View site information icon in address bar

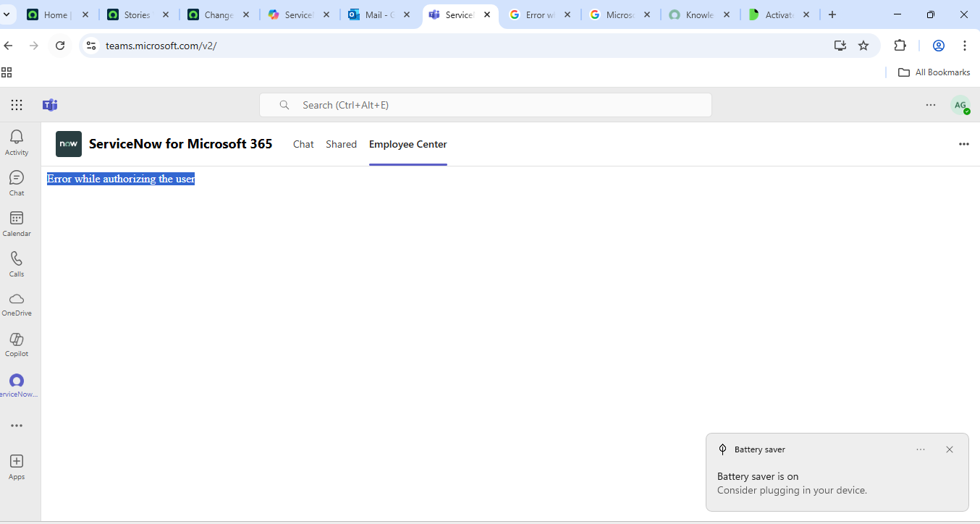click(x=90, y=46)
